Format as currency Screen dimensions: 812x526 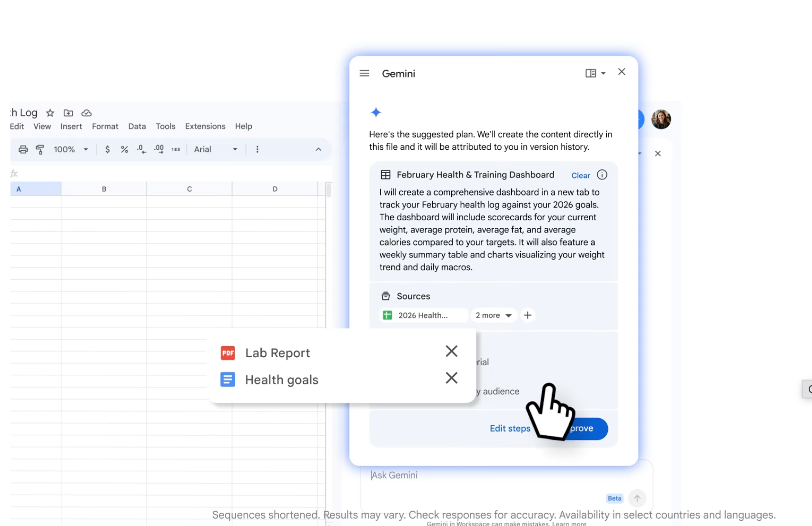click(x=108, y=149)
